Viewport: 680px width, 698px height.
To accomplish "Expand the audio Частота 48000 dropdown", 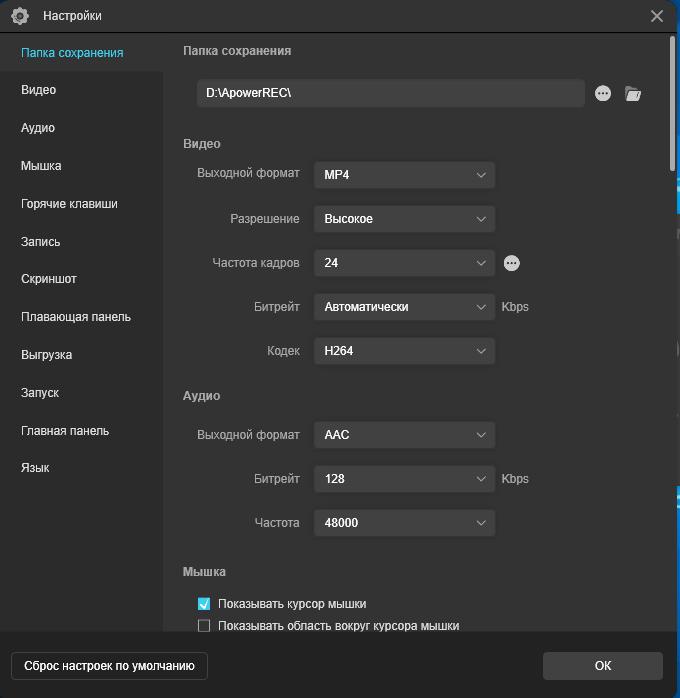I will (404, 523).
